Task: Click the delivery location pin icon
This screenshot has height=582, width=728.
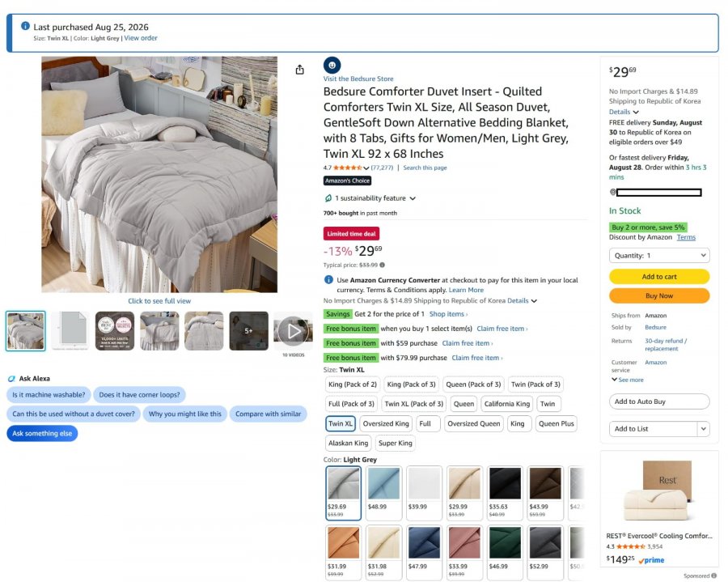Action: [612, 192]
